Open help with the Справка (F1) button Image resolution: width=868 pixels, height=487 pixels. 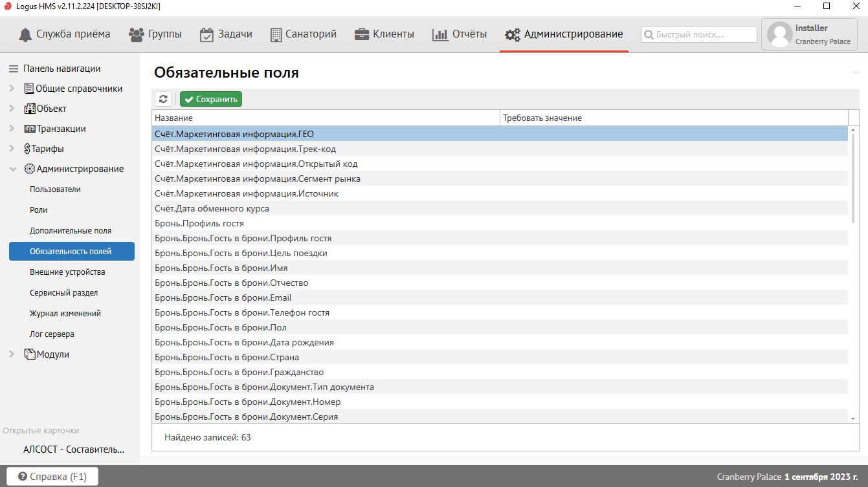coord(52,477)
